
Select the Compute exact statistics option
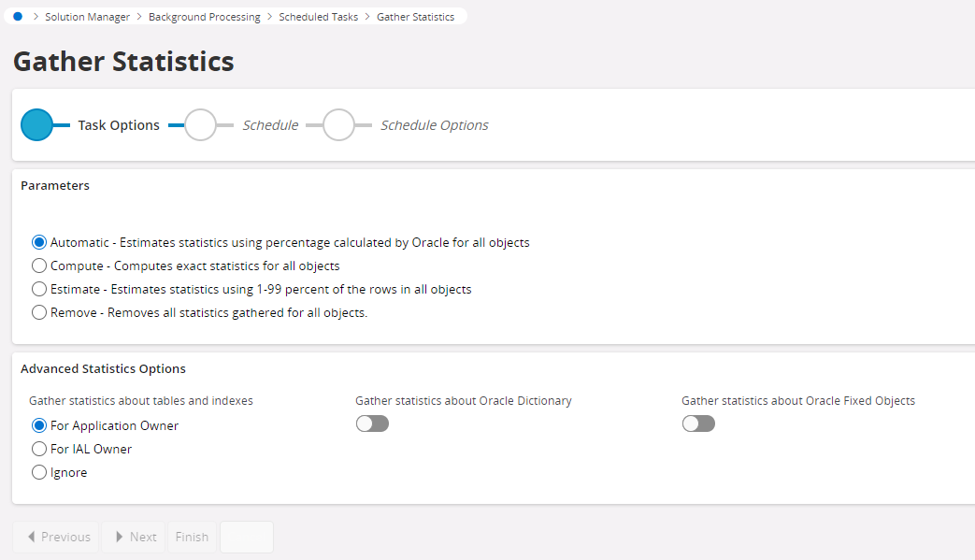coord(39,266)
